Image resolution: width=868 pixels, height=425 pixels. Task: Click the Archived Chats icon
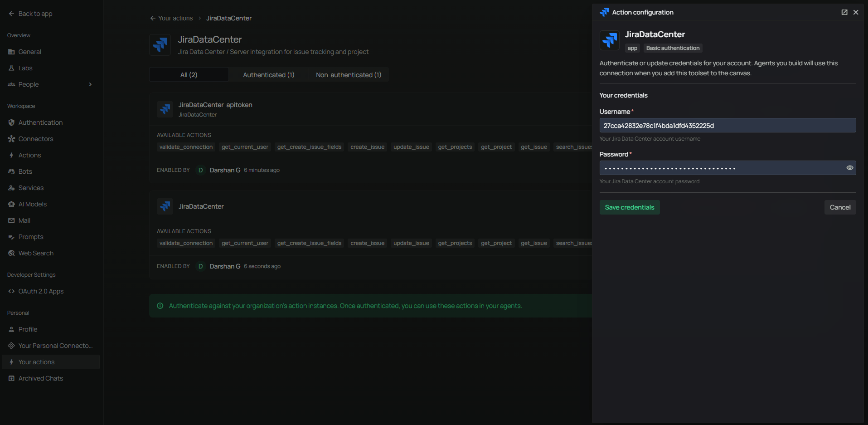coord(11,378)
